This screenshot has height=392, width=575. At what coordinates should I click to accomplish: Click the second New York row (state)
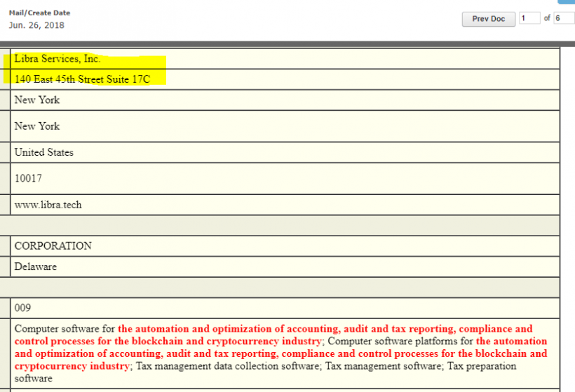point(37,126)
